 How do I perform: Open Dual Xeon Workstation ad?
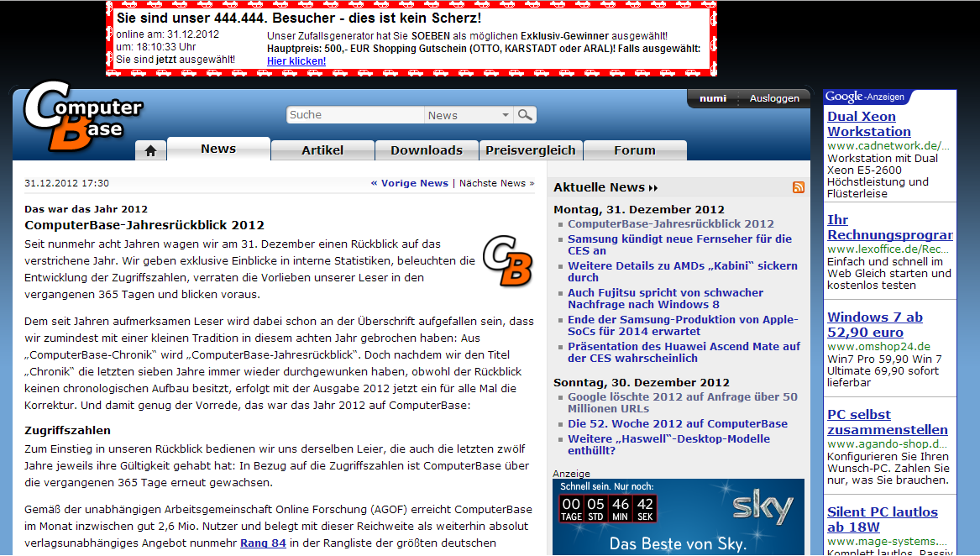pyautogui.click(x=869, y=123)
